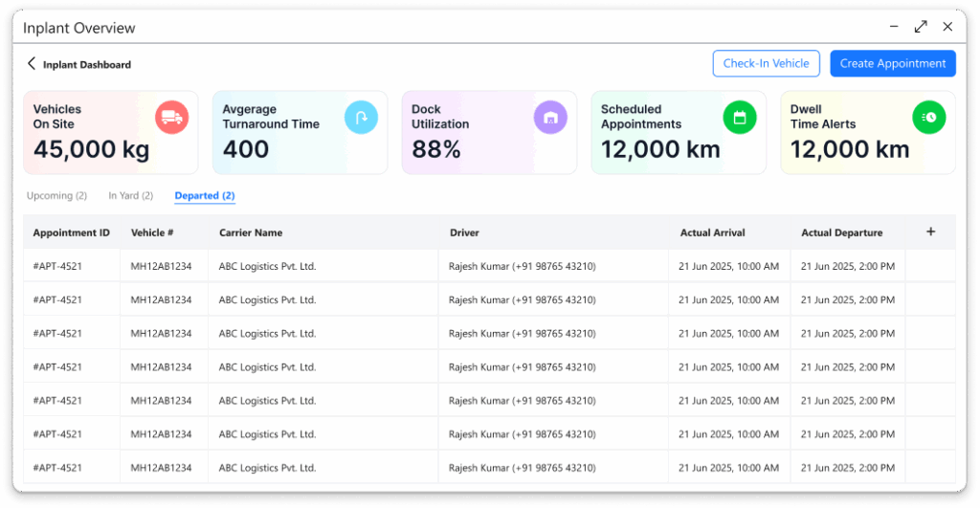
Task: Click the Actual Departure column header
Action: [841, 232]
